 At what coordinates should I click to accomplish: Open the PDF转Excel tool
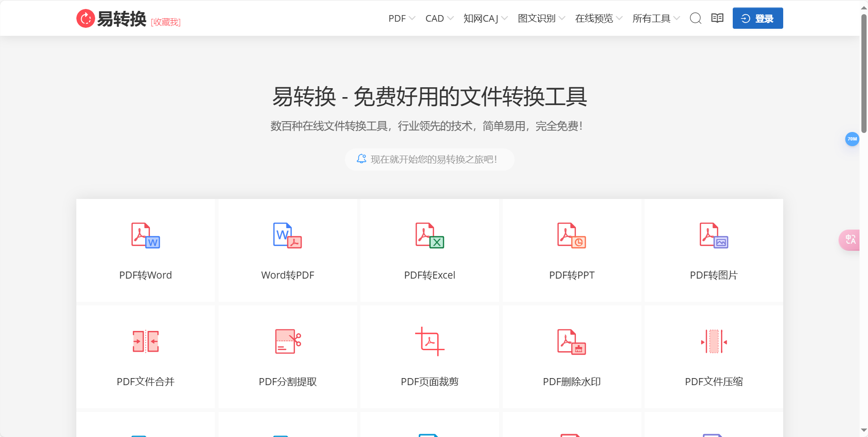click(x=429, y=250)
